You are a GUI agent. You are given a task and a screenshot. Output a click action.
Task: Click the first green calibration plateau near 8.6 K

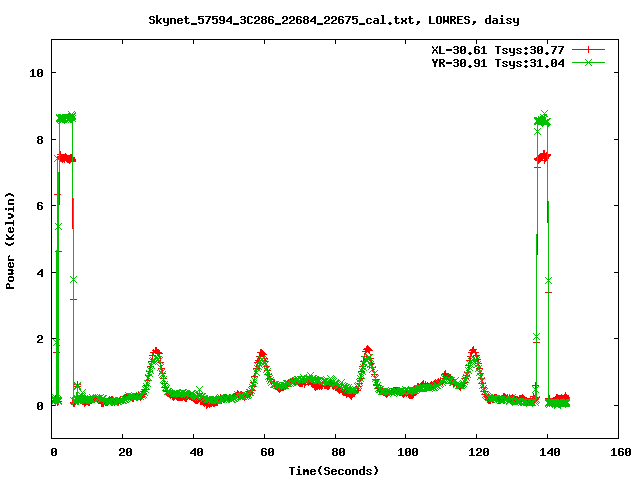point(66,118)
